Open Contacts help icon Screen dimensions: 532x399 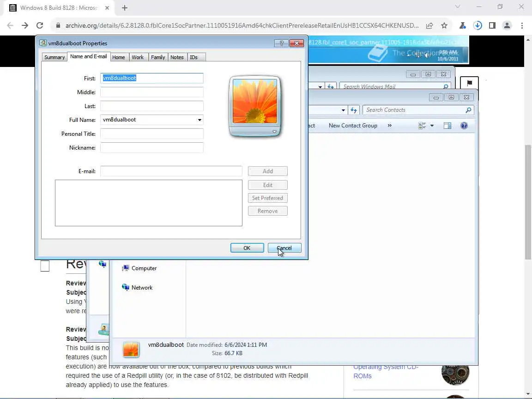[464, 126]
